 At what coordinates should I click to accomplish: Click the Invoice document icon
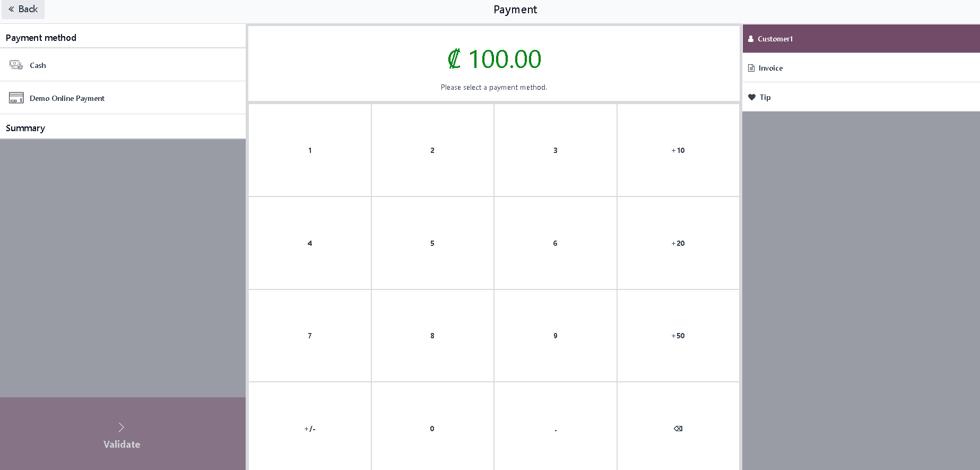click(751, 68)
